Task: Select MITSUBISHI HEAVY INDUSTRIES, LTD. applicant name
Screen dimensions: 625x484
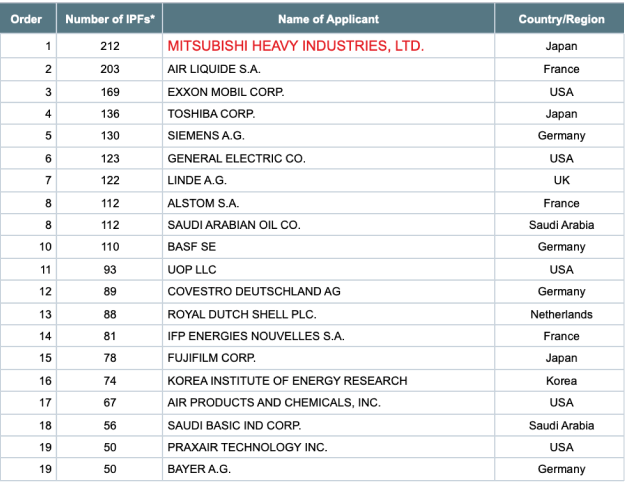Action: coord(296,46)
